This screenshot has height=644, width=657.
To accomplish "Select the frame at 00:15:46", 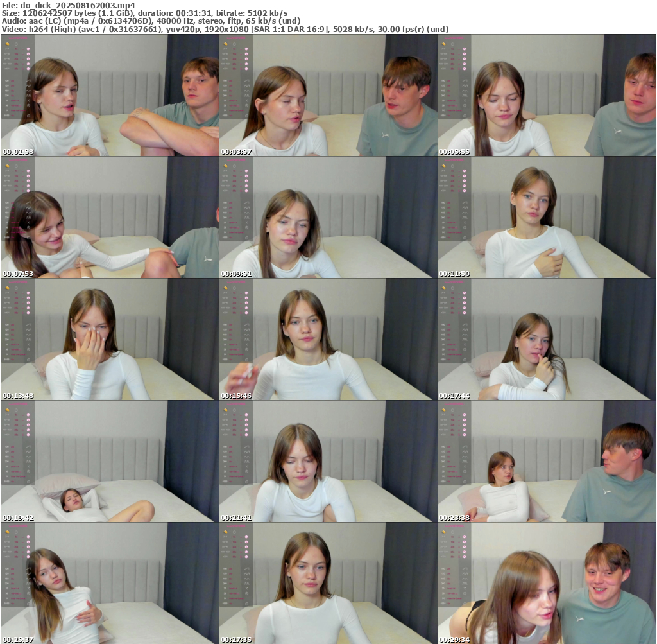I will pyautogui.click(x=328, y=339).
